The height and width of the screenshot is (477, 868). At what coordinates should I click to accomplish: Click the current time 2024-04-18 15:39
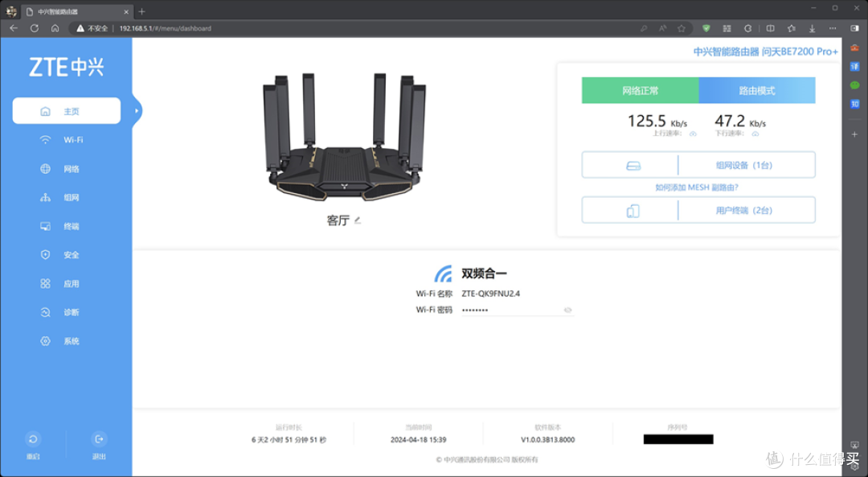pos(419,440)
